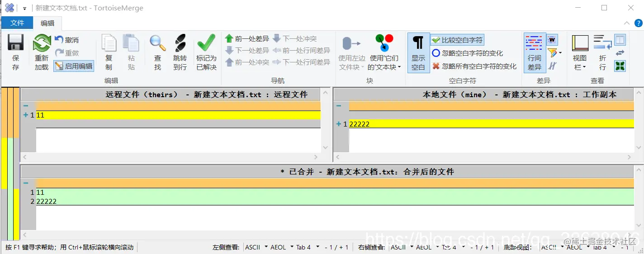Click the yellow locator bar strip
Screen dimensions: 644x254
click(x=4, y=163)
